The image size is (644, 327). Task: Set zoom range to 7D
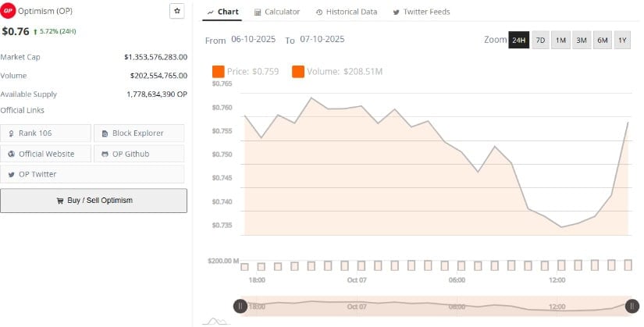(540, 40)
